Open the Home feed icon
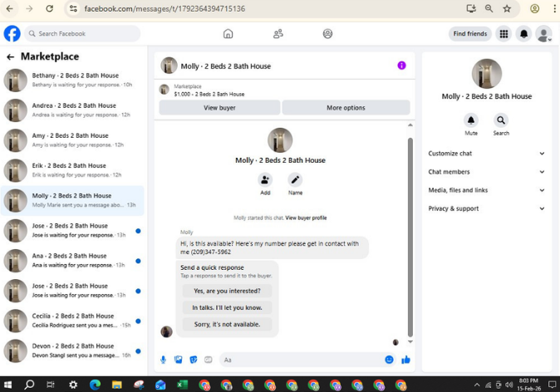 click(x=228, y=33)
